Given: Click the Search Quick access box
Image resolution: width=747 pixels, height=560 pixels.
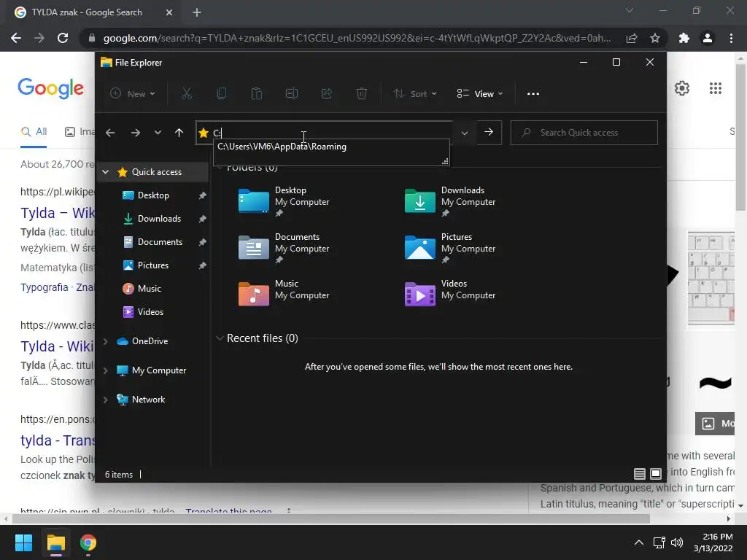Looking at the screenshot, I should tap(584, 133).
